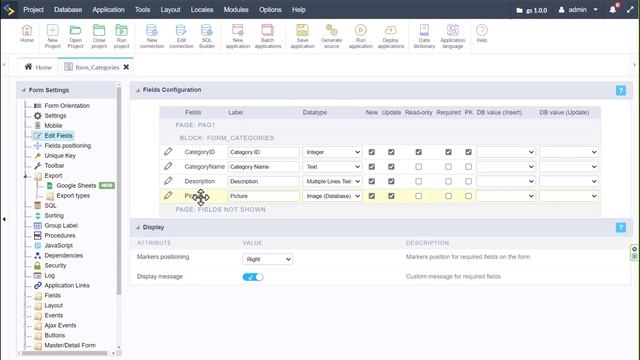Click the Picture label input field
Image resolution: width=640 pixels, height=360 pixels.
click(x=263, y=196)
